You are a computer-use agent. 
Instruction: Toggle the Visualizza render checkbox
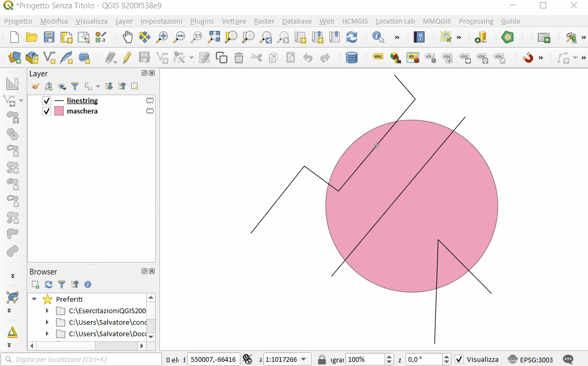click(459, 360)
